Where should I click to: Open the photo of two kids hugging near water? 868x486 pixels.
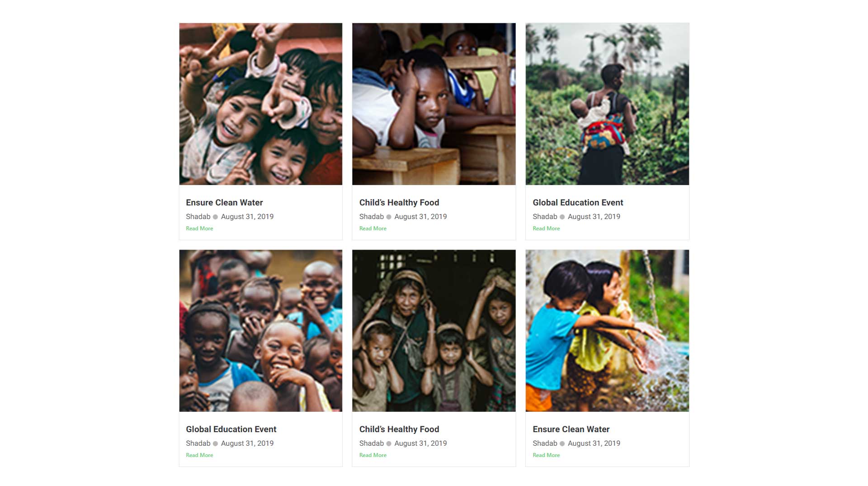607,331
